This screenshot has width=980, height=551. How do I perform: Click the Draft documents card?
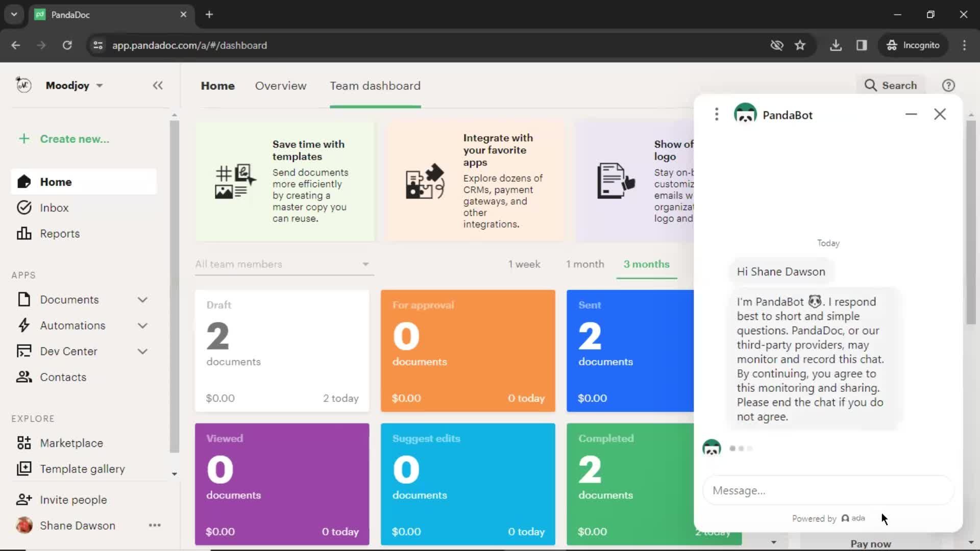(x=282, y=350)
